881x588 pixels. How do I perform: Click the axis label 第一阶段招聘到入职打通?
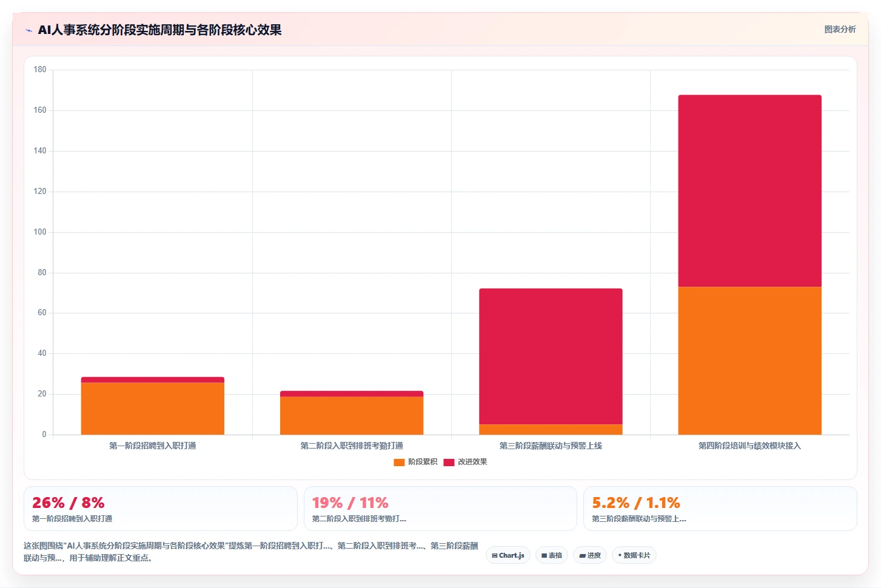(x=153, y=446)
